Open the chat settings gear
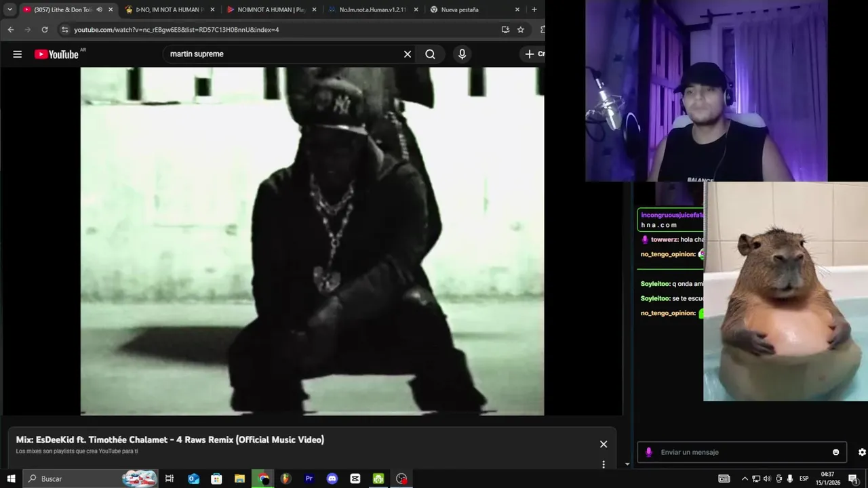Screen dimensions: 868x488 click(862, 452)
